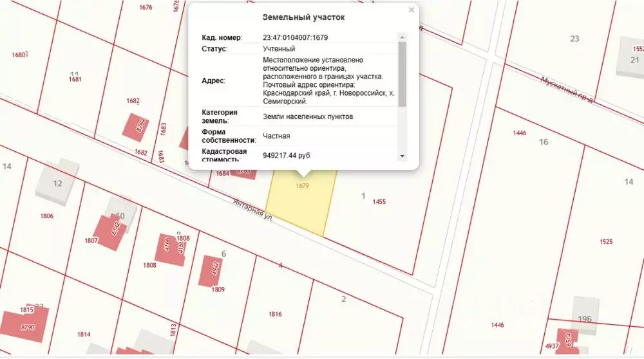Click Земли населенных пунктов value

tap(308, 116)
